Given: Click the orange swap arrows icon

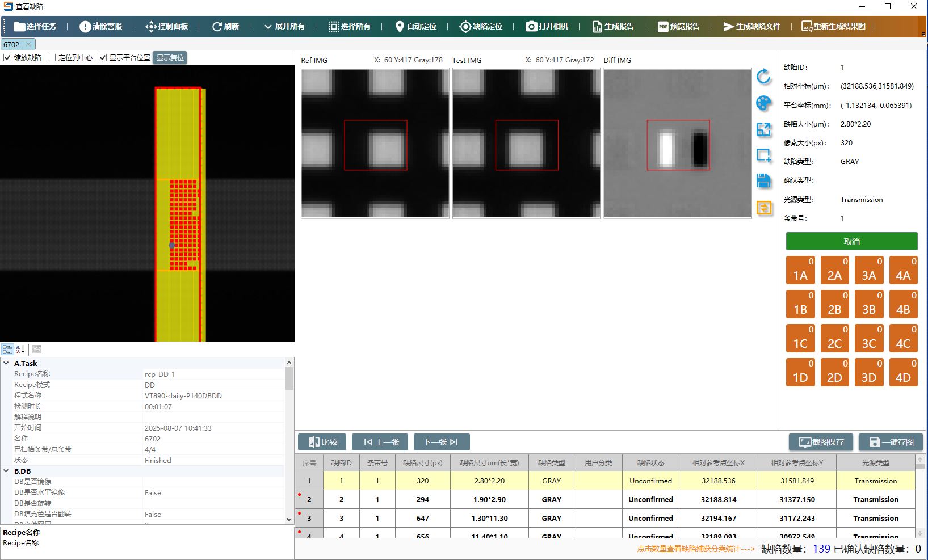Looking at the screenshot, I should (x=764, y=208).
